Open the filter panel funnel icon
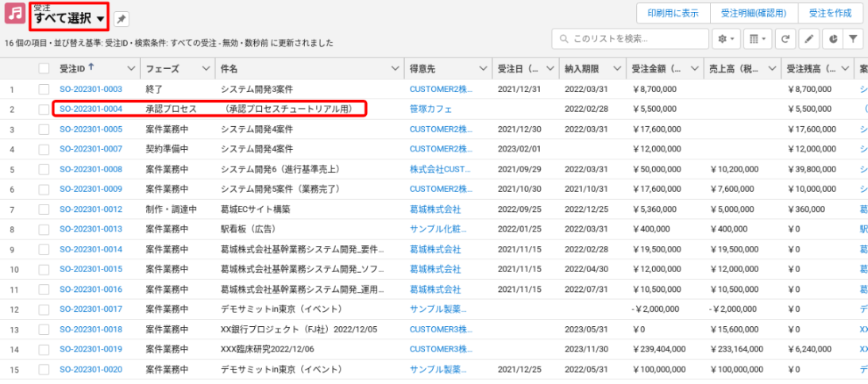 tap(852, 40)
